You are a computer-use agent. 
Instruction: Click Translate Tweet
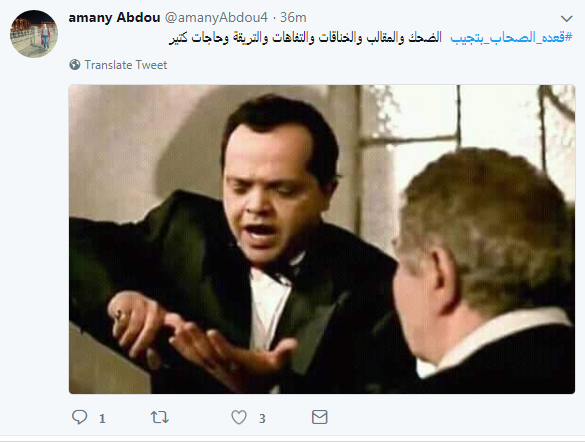click(126, 65)
